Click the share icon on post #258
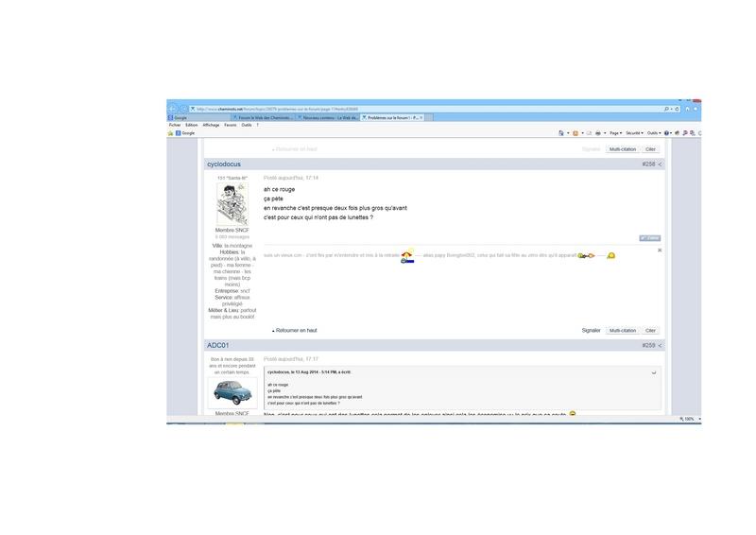756x535 pixels. click(660, 164)
